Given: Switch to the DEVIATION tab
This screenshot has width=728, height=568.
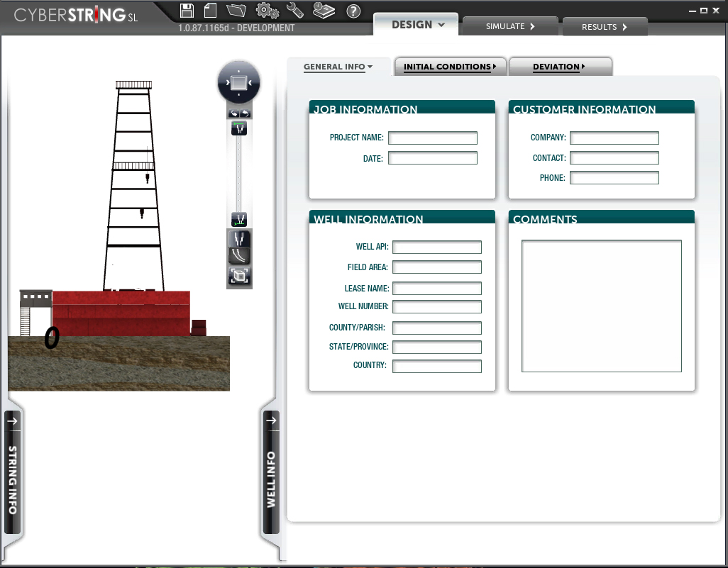Looking at the screenshot, I should point(559,67).
